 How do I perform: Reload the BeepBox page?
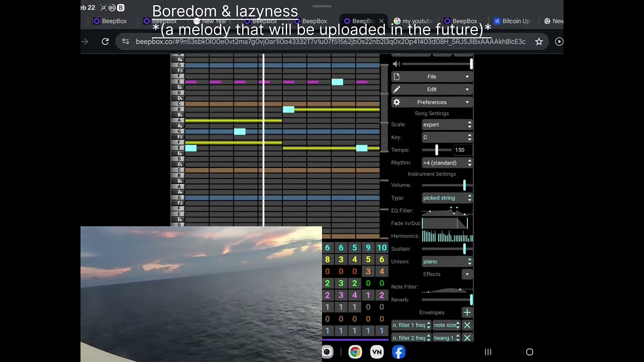tap(105, 42)
